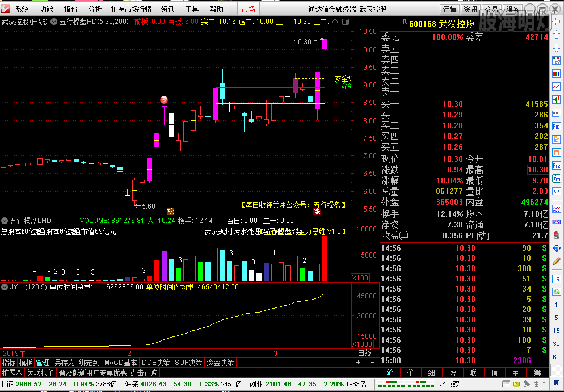Click the F5 chart switch icon
564x392 pixels.
[x=557, y=279]
